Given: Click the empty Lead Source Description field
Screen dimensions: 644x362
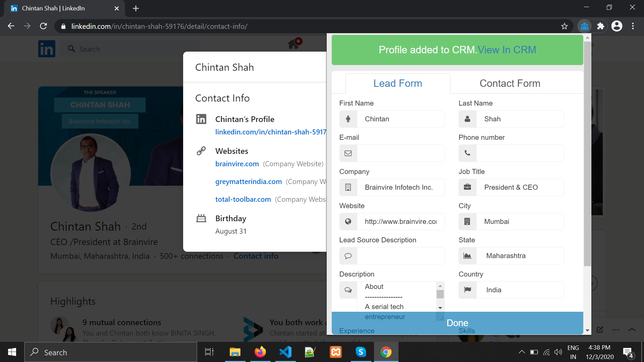Looking at the screenshot, I should (x=401, y=256).
